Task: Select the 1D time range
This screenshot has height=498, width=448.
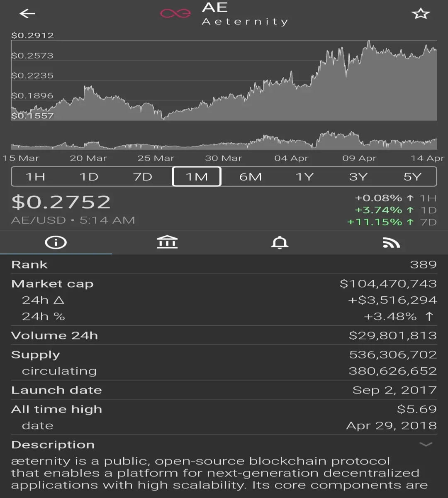Action: [x=89, y=177]
